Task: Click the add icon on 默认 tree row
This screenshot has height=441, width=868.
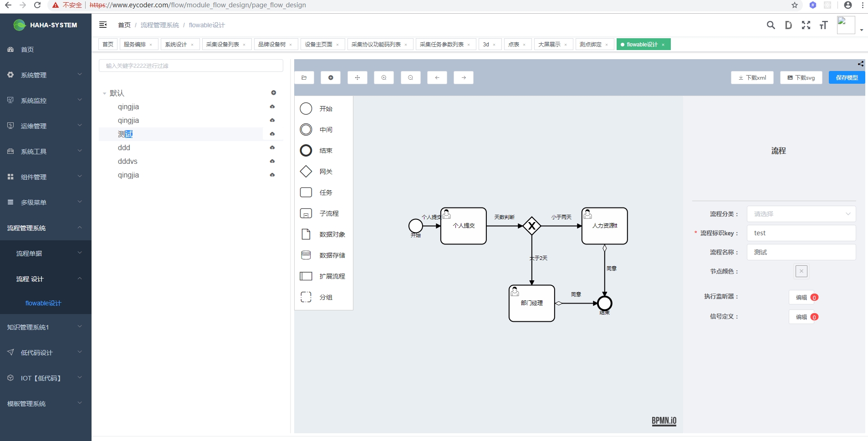Action: [274, 93]
